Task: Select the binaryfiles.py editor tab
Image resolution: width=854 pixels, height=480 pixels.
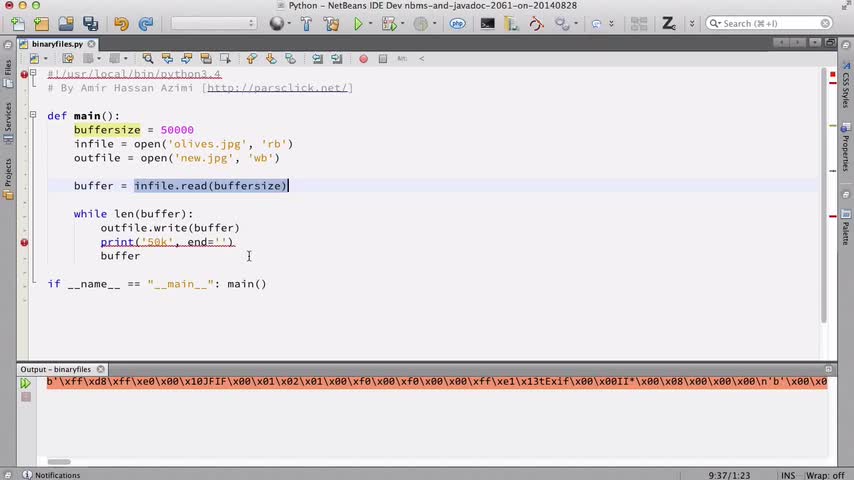Action: pyautogui.click(x=57, y=44)
